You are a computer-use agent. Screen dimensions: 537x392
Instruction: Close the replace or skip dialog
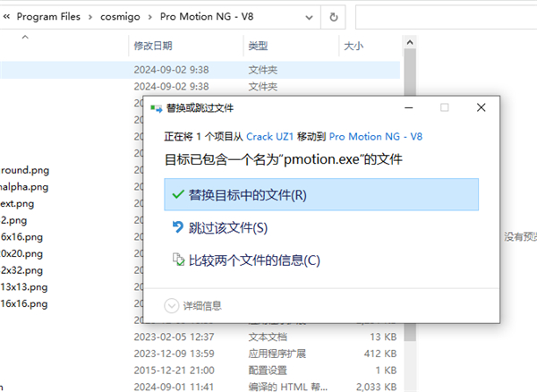point(481,107)
